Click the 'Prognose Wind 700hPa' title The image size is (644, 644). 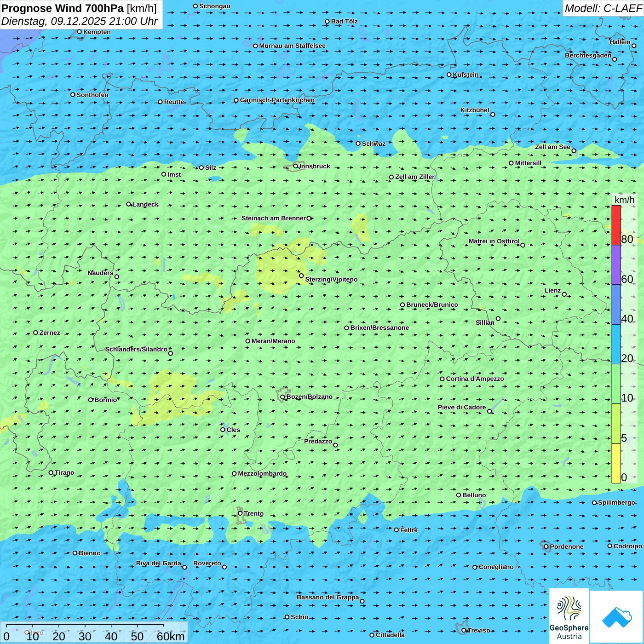click(63, 8)
